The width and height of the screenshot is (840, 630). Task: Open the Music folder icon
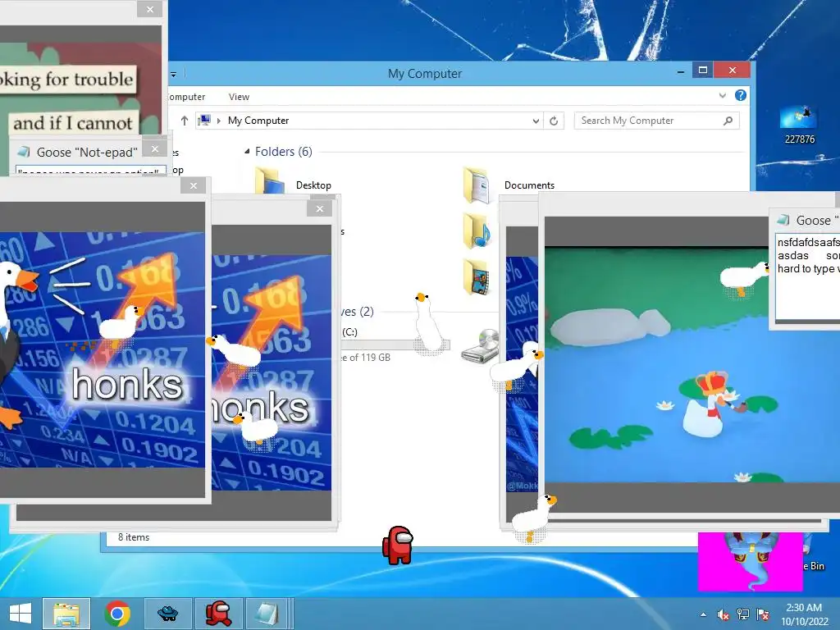(x=477, y=231)
